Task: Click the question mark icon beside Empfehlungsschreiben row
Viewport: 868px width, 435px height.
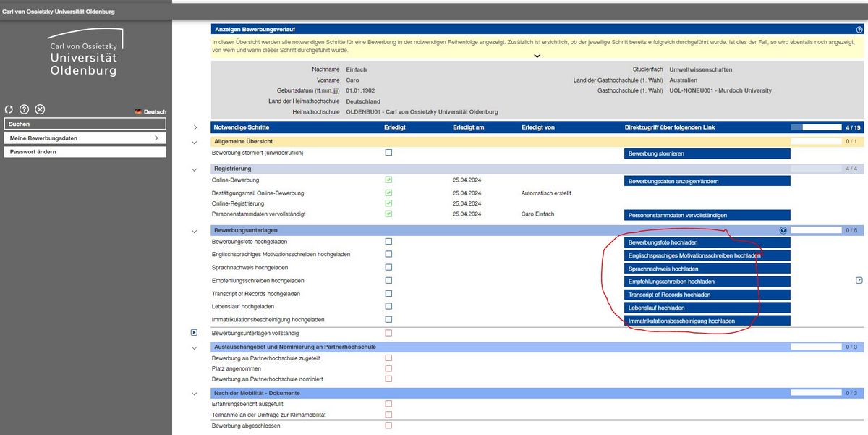Action: coord(859,280)
